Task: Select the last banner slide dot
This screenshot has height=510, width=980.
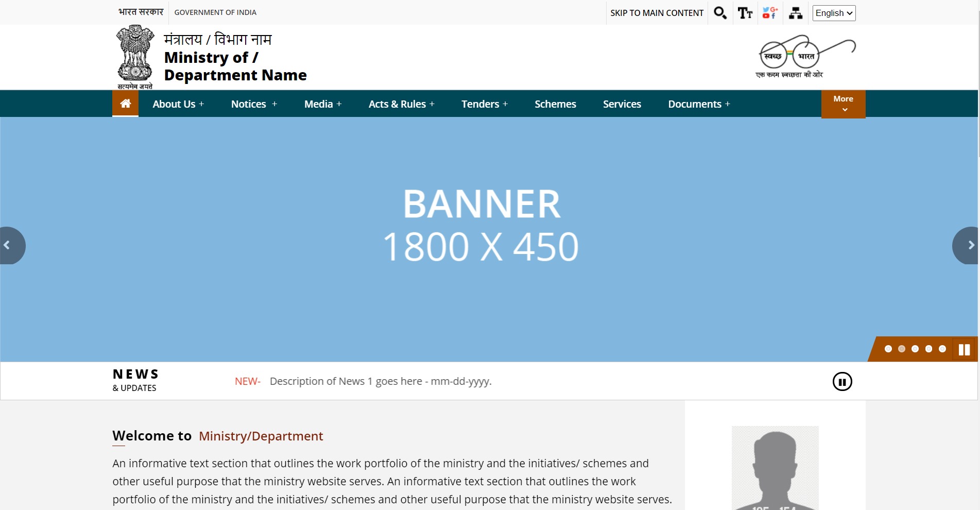Action: 942,349
